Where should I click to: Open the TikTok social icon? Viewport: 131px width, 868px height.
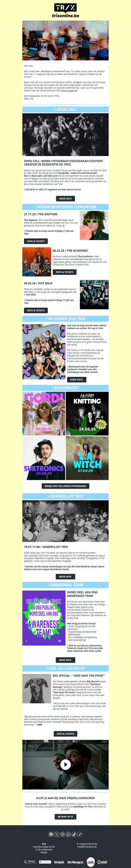point(74,834)
